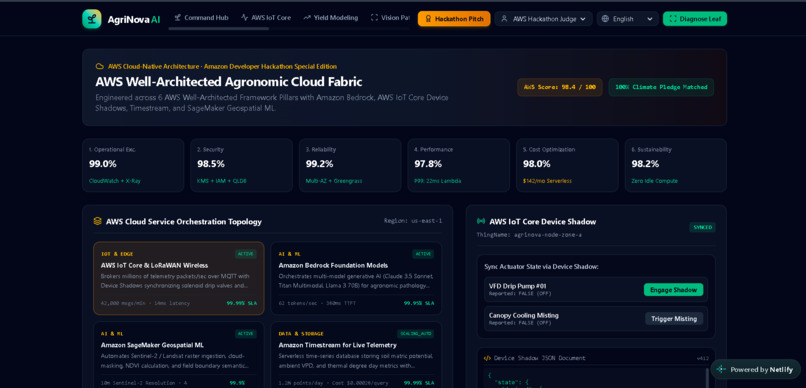Image resolution: width=806 pixels, height=388 pixels.
Task: Click the Performance 97.8% value
Action: [x=428, y=164]
